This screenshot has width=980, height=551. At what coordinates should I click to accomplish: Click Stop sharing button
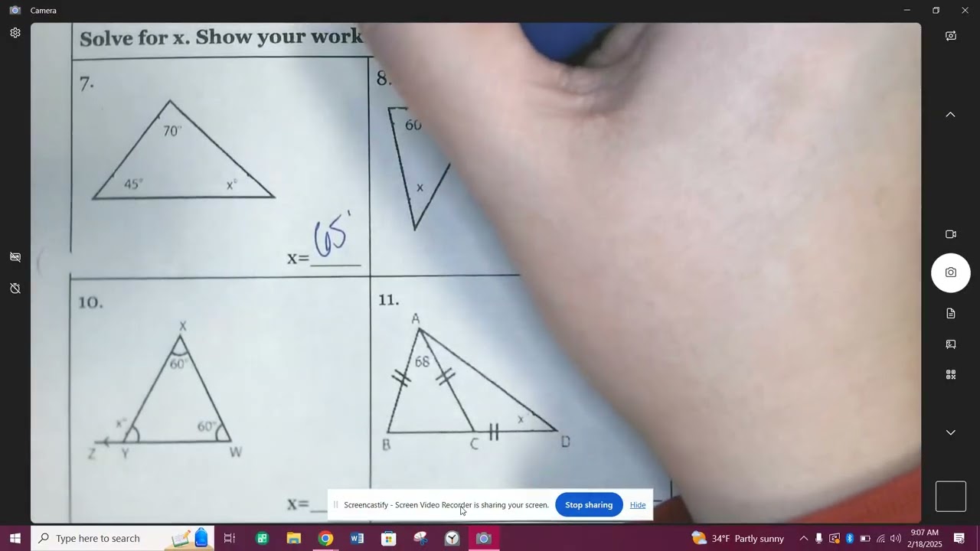[589, 505]
